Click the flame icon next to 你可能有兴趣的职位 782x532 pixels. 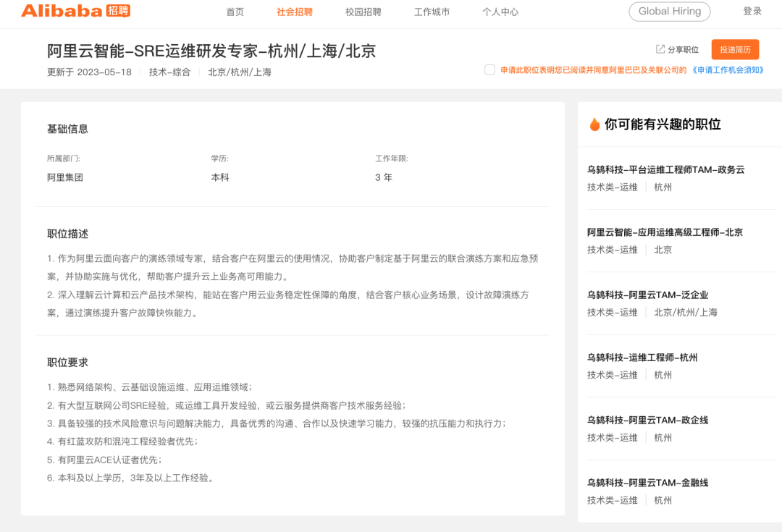point(594,124)
